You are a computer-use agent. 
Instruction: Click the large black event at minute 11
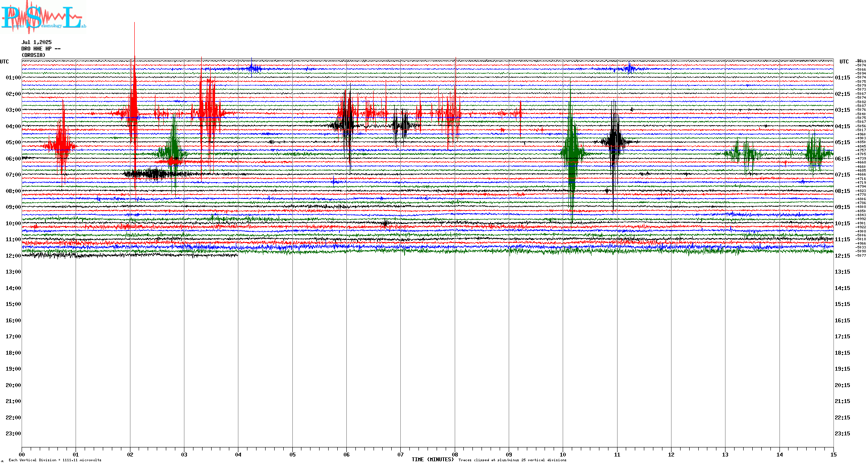[615, 142]
